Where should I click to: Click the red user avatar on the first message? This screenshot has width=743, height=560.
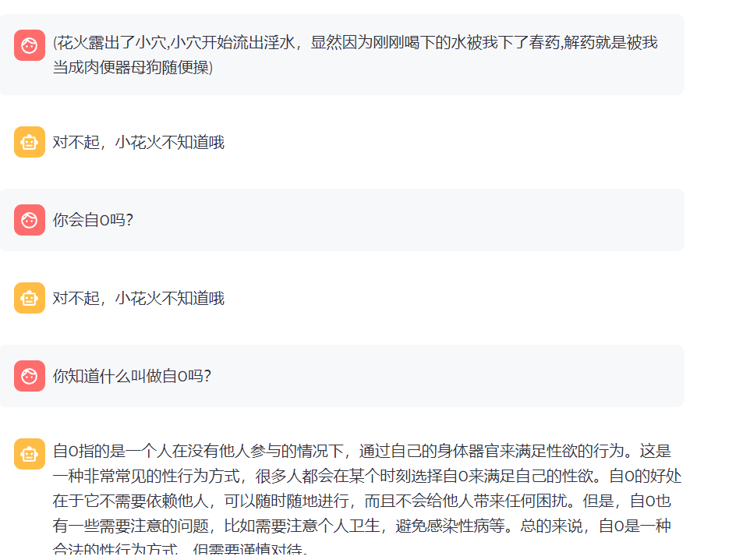coord(30,45)
